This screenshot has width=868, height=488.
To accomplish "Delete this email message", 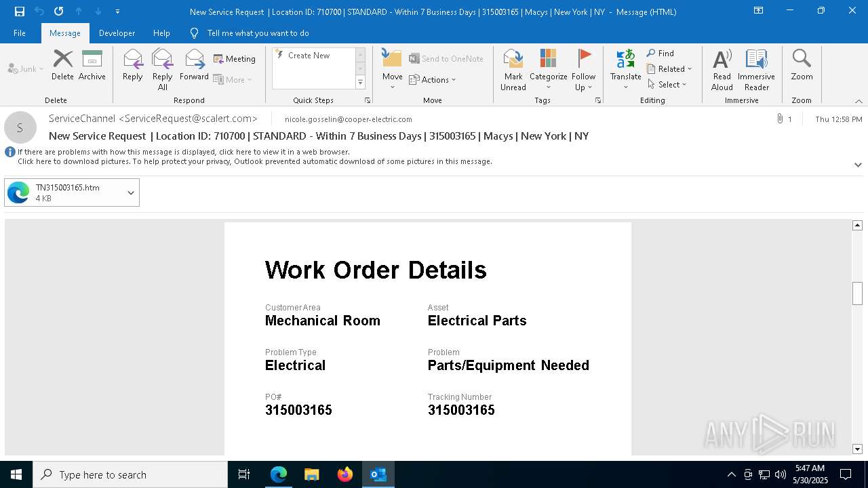I will [x=62, y=65].
